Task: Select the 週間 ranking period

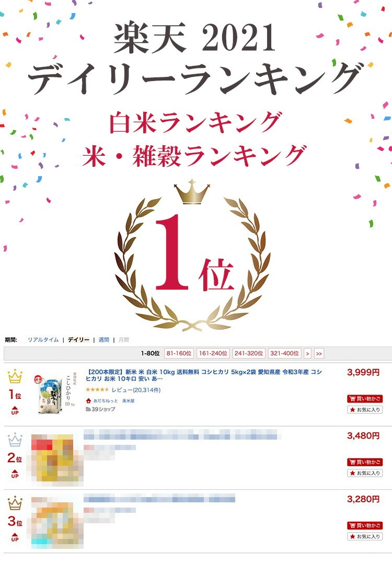Action: (x=104, y=340)
